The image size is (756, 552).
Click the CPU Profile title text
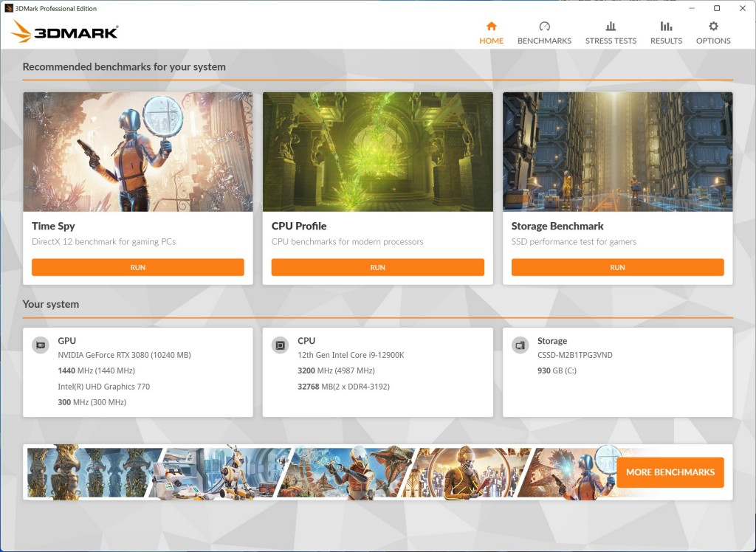click(x=299, y=226)
